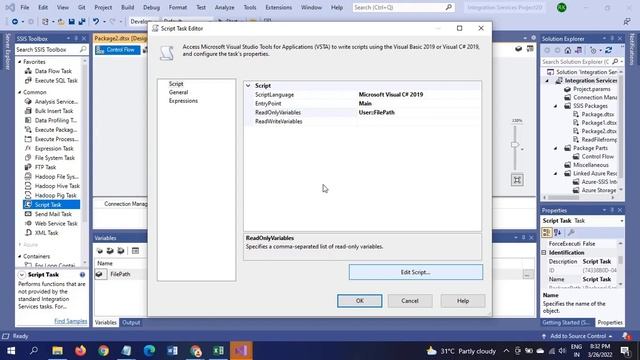
Task: Open the Find Samples link
Action: pos(71,322)
